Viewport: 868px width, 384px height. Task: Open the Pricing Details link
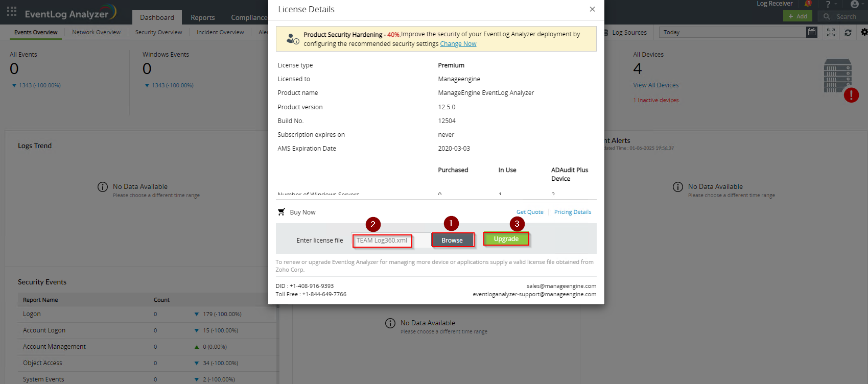point(573,212)
